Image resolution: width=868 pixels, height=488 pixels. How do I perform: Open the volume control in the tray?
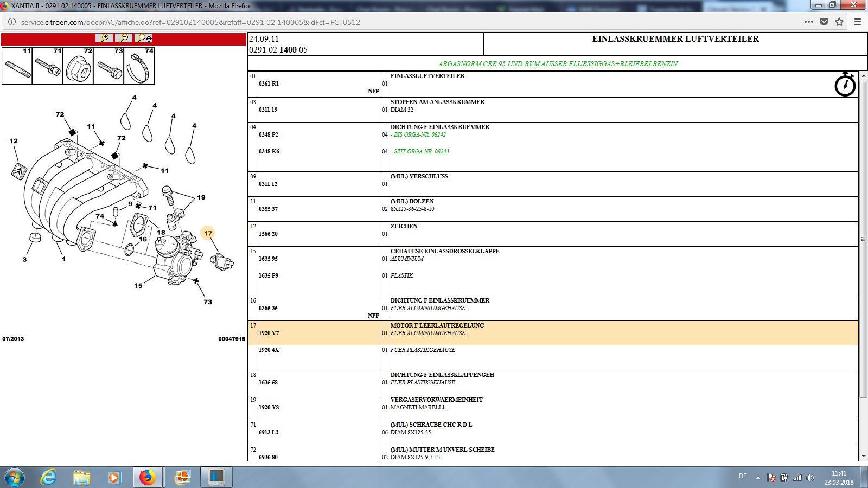pyautogui.click(x=810, y=478)
